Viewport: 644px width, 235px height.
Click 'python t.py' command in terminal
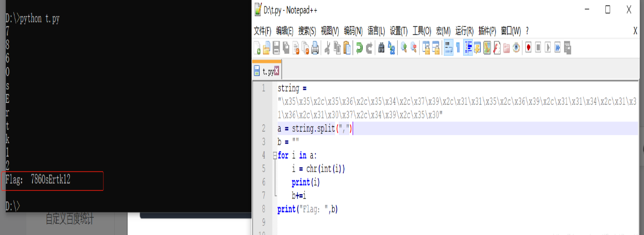tap(40, 18)
